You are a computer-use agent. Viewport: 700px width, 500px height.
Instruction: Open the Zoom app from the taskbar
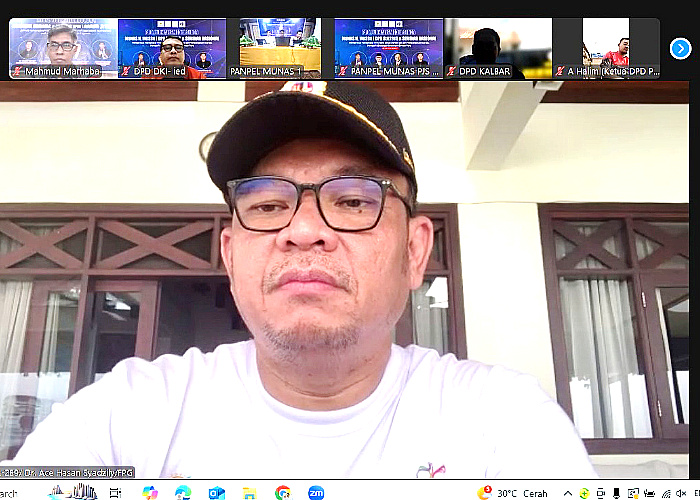[316, 492]
